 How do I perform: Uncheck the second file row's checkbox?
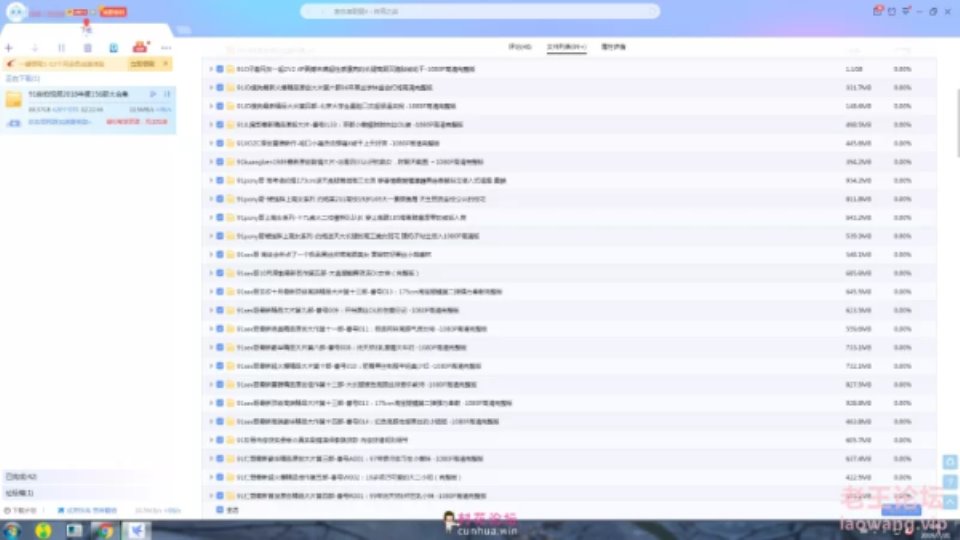220,88
